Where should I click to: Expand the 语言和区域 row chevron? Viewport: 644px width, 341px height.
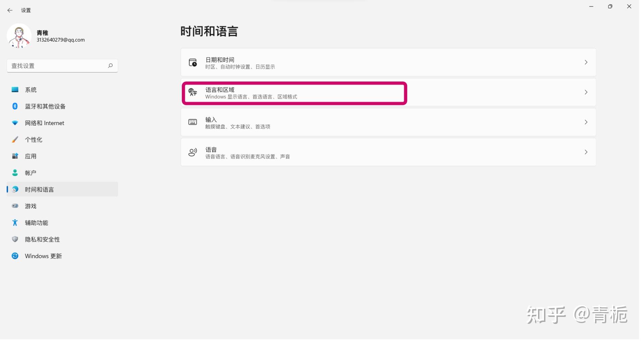pyautogui.click(x=586, y=92)
